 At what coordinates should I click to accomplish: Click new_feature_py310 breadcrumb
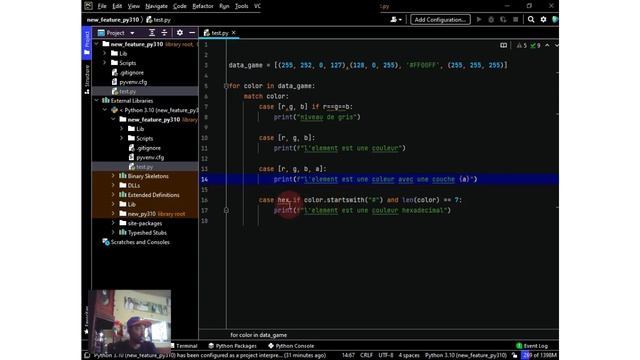113,19
